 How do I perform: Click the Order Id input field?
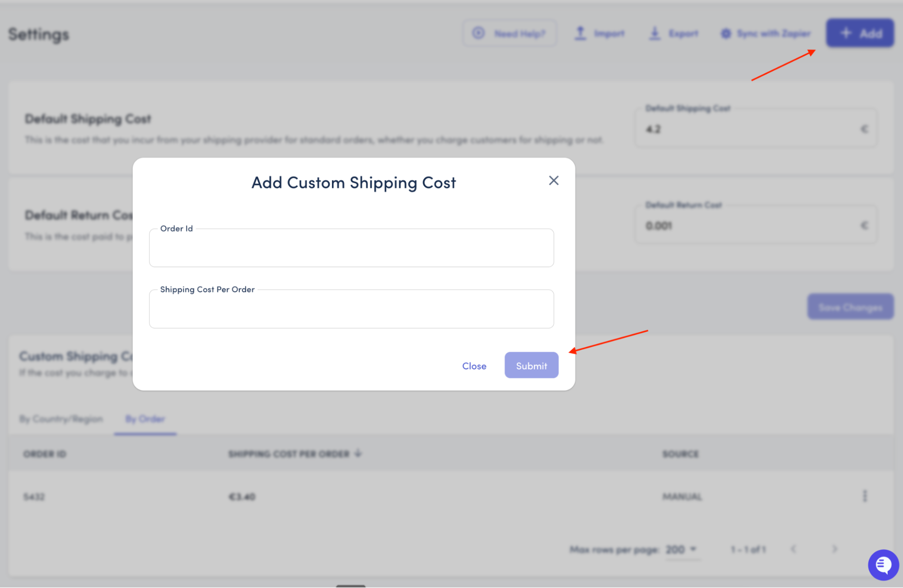tap(351, 248)
